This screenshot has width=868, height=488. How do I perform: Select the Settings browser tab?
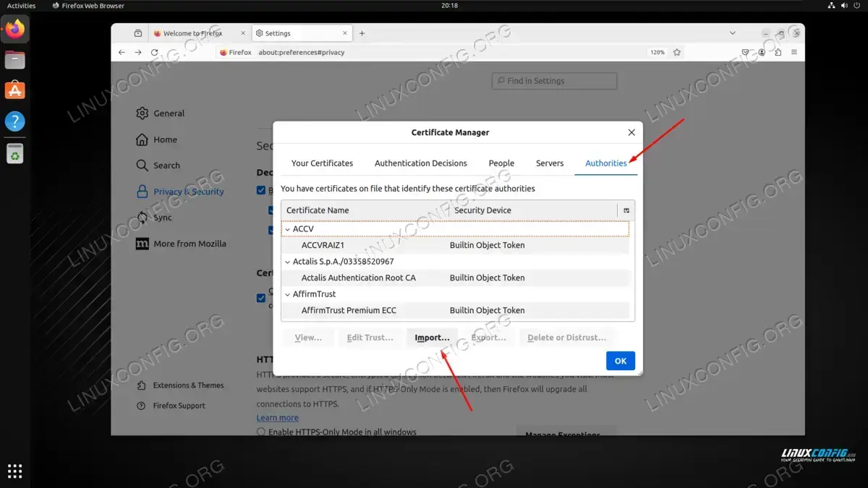(x=302, y=33)
